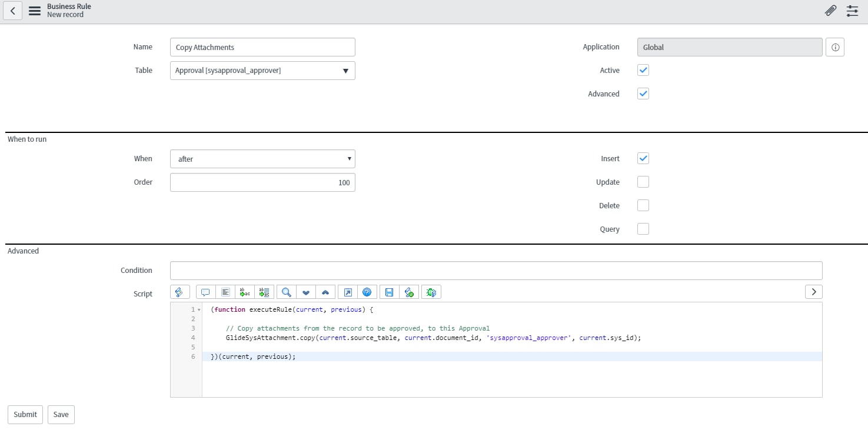
Task: Toggle the syntax editor script icon
Action: point(180,292)
